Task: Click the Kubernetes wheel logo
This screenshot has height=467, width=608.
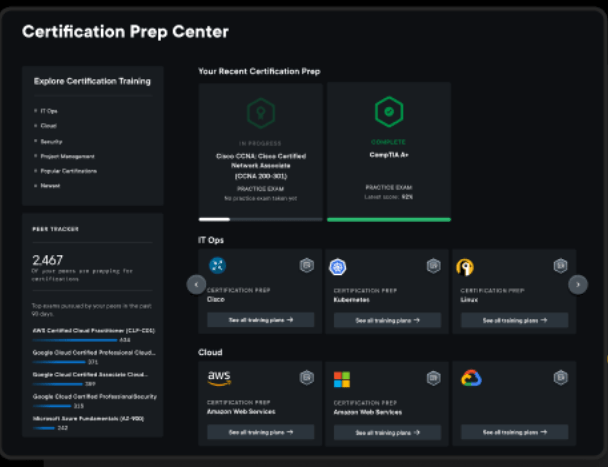Action: [338, 267]
